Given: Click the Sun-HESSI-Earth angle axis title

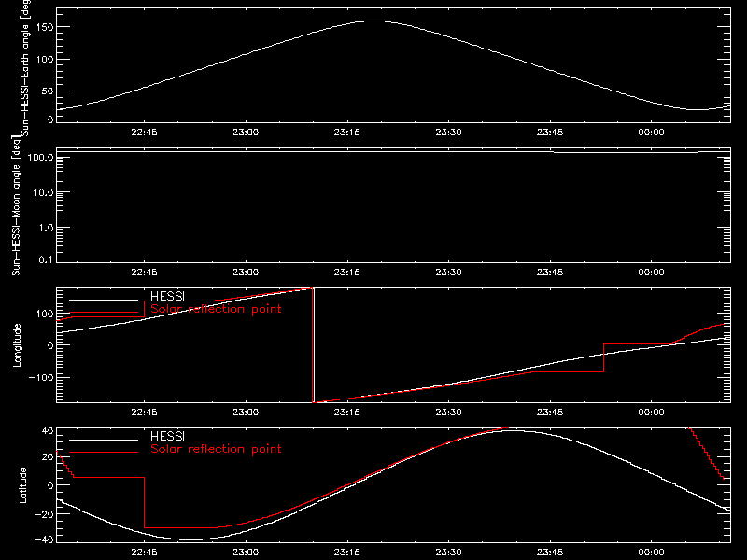Looking at the screenshot, I should coord(25,68).
